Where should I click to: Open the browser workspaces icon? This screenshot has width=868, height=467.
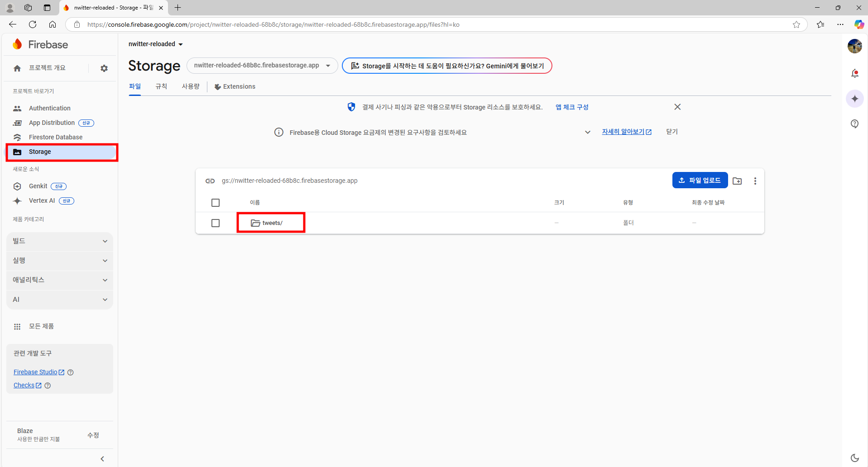coord(28,8)
